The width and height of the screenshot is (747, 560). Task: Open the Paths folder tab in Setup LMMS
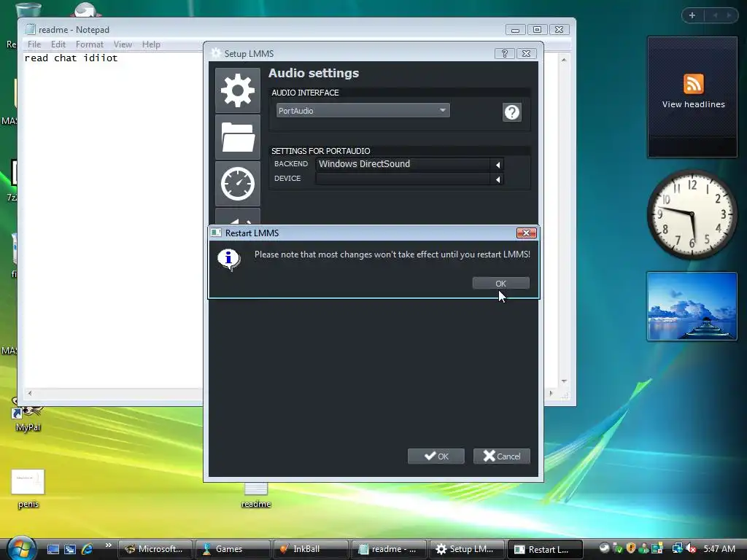coord(238,137)
